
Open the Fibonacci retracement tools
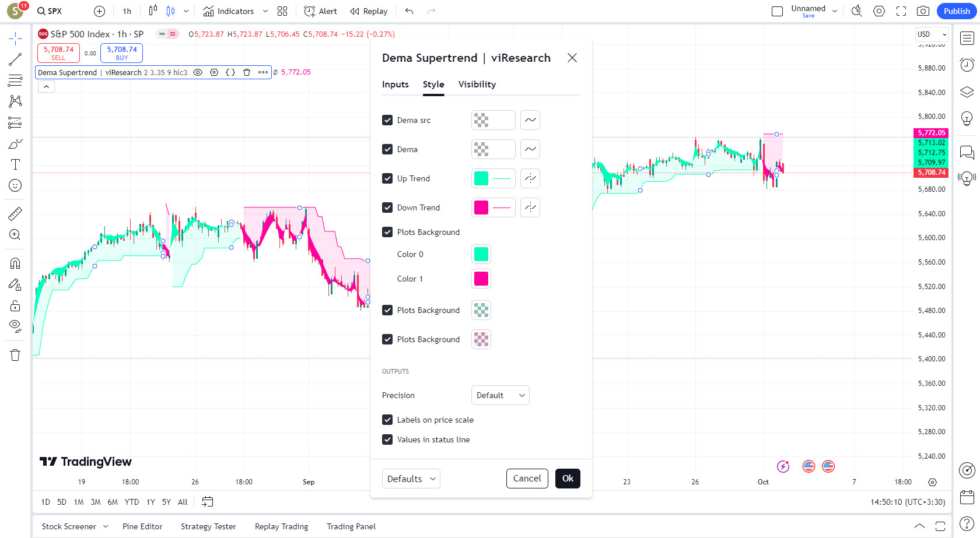point(15,80)
